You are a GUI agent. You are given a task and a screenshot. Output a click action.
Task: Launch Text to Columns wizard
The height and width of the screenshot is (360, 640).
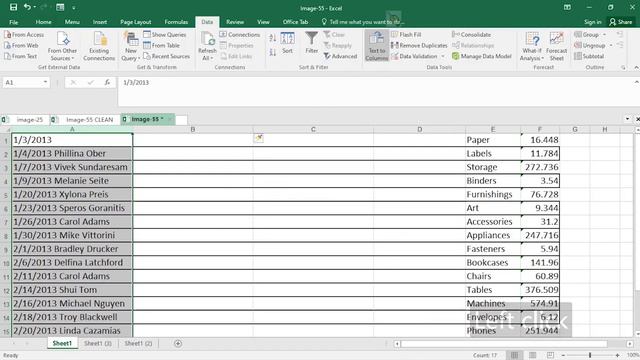click(376, 46)
